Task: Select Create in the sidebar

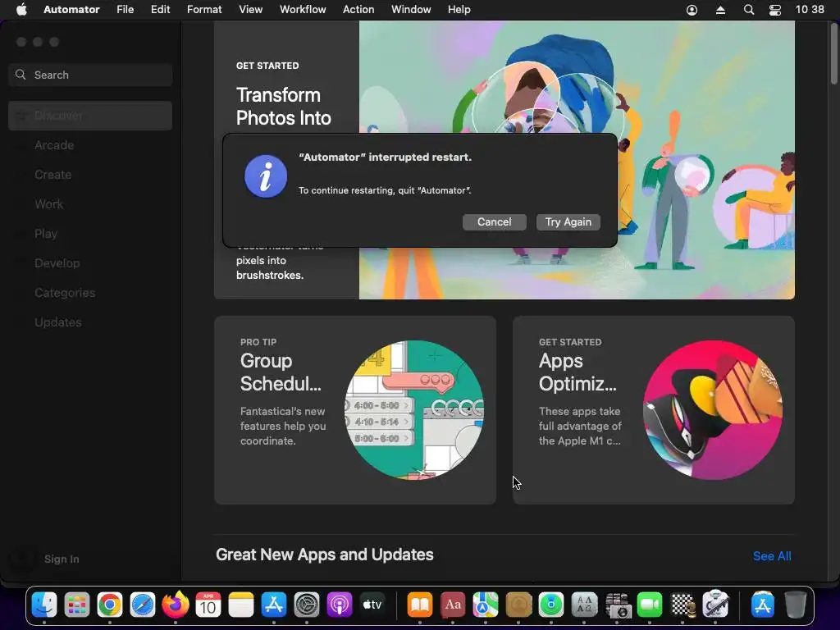Action: (x=90, y=175)
